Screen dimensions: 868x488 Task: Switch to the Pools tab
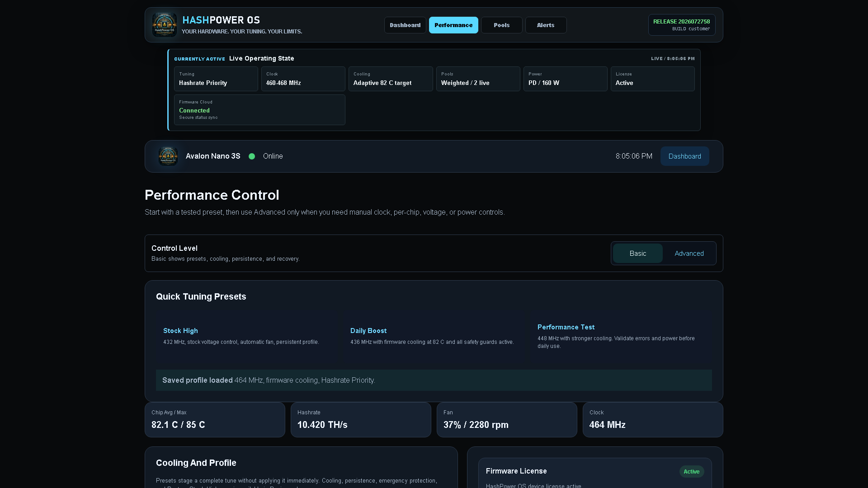501,25
